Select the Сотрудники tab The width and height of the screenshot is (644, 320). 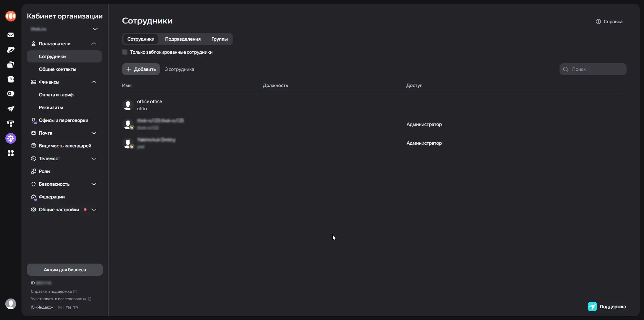(141, 39)
